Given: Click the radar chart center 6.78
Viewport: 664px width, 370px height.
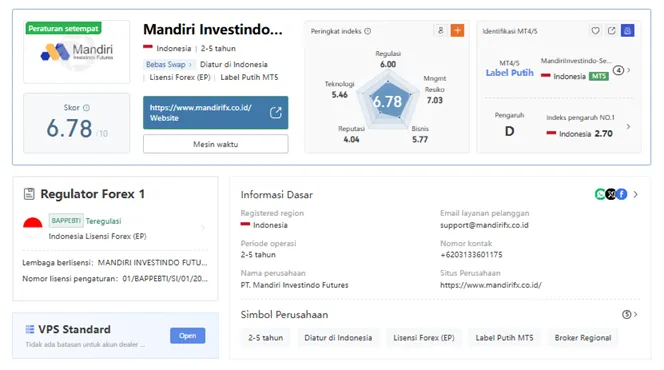Looking at the screenshot, I should pos(387,102).
